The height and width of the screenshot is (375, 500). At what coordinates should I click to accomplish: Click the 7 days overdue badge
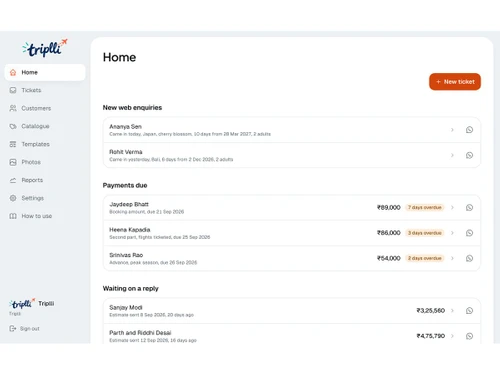(425, 208)
